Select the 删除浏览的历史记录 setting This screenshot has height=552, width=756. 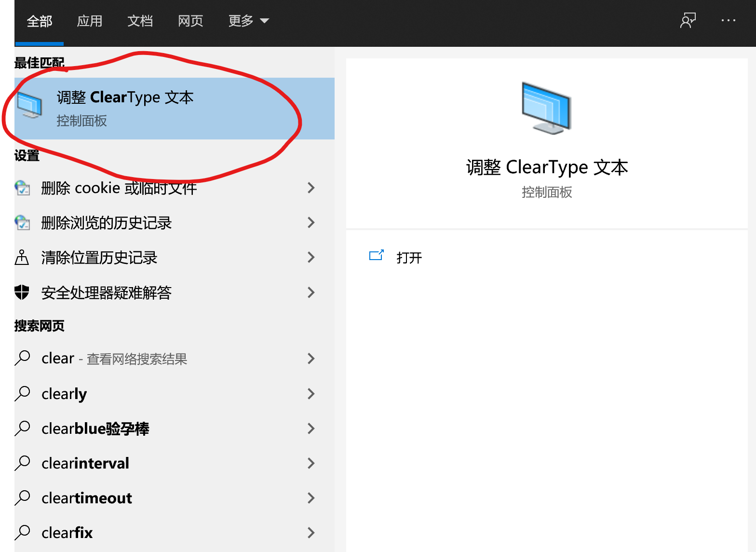pyautogui.click(x=175, y=222)
